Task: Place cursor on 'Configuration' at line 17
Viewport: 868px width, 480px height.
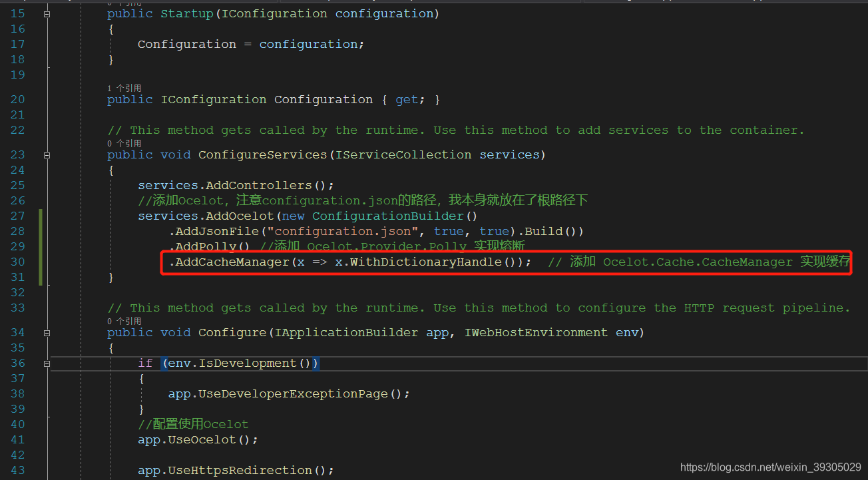Action: [187, 44]
